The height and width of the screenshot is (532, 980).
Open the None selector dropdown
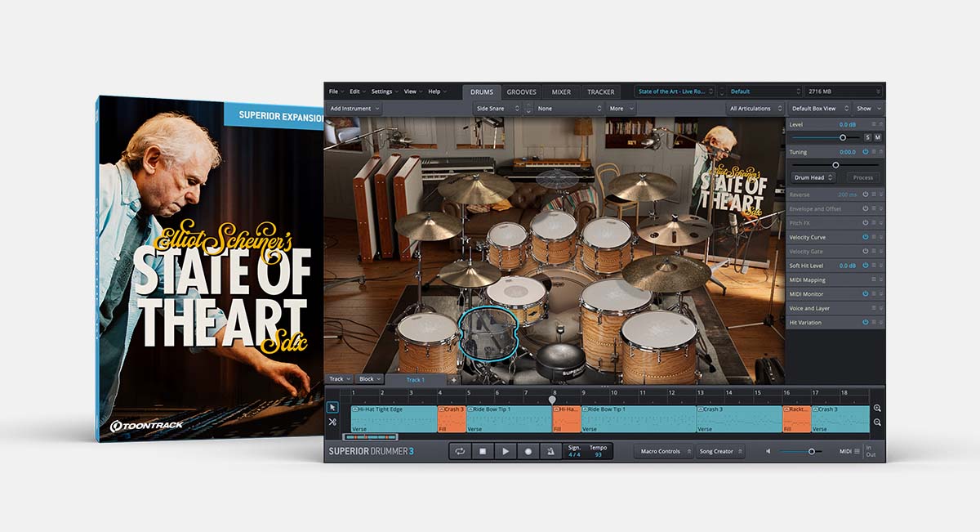click(569, 108)
